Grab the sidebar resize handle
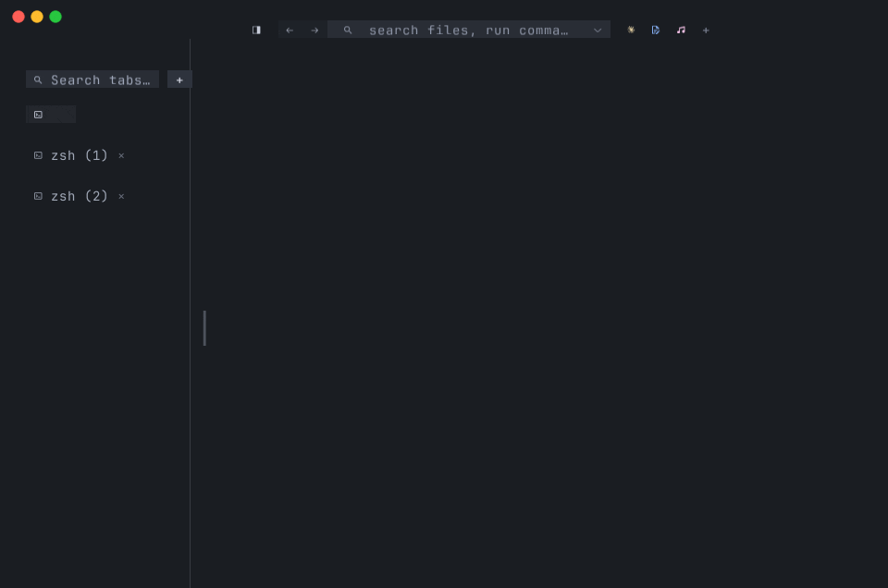Image resolution: width=888 pixels, height=588 pixels. [x=204, y=328]
